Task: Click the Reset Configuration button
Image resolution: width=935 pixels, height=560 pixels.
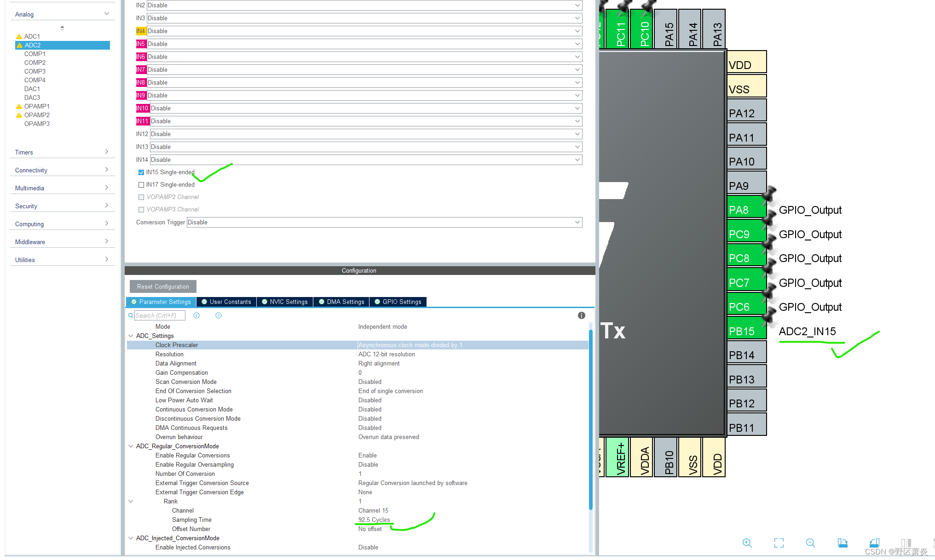Action: click(x=163, y=286)
